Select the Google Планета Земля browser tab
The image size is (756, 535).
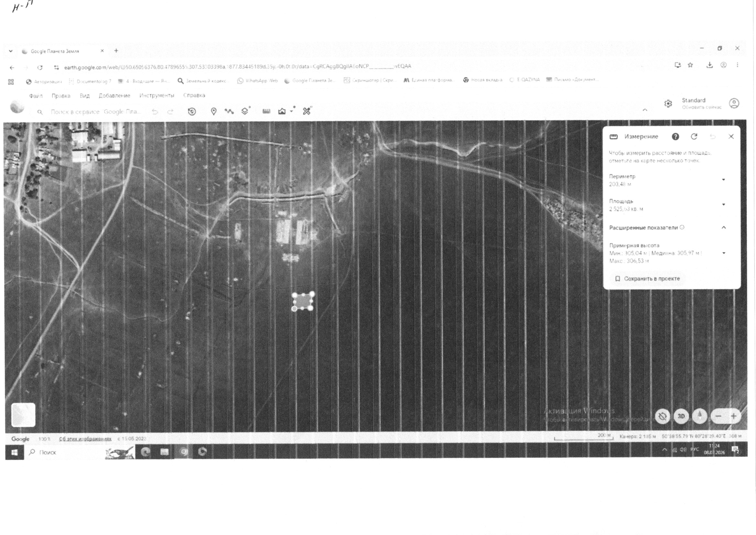[x=62, y=51]
